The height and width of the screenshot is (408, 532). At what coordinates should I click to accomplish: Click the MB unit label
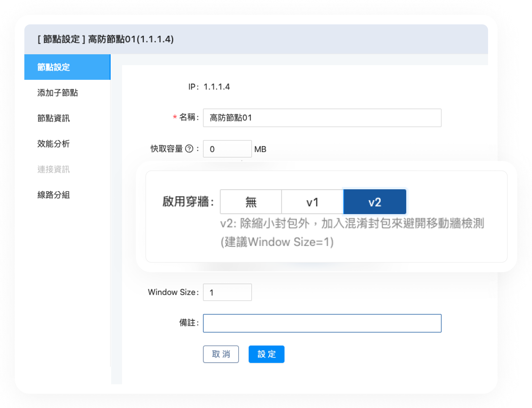pyautogui.click(x=260, y=149)
